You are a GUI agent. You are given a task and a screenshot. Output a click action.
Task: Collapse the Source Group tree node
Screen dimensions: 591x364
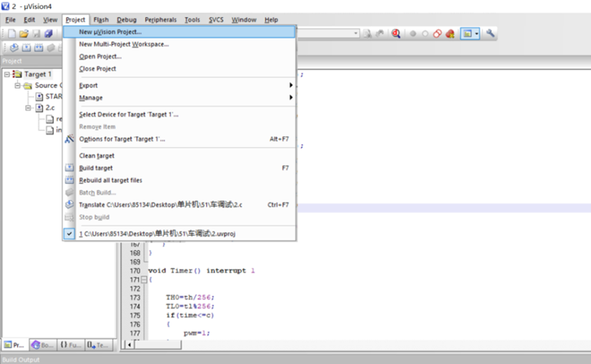click(18, 85)
